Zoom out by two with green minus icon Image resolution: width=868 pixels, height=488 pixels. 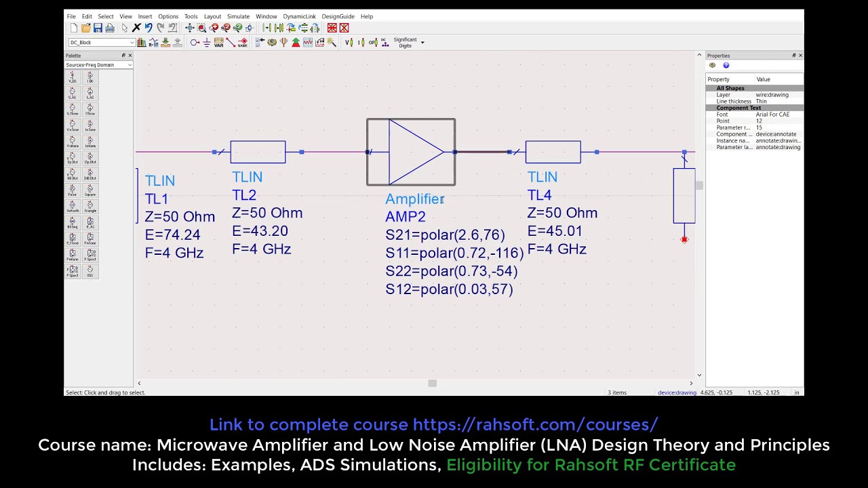tap(237, 28)
